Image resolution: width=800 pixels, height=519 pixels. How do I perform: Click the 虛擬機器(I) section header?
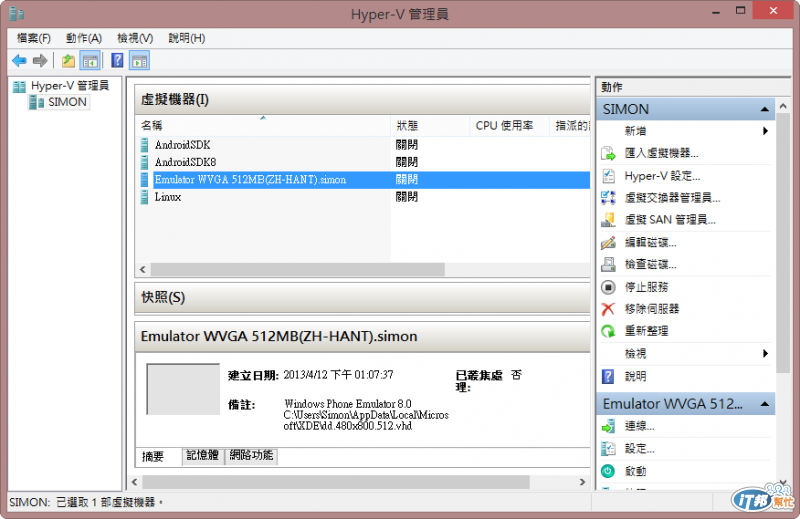[362, 100]
